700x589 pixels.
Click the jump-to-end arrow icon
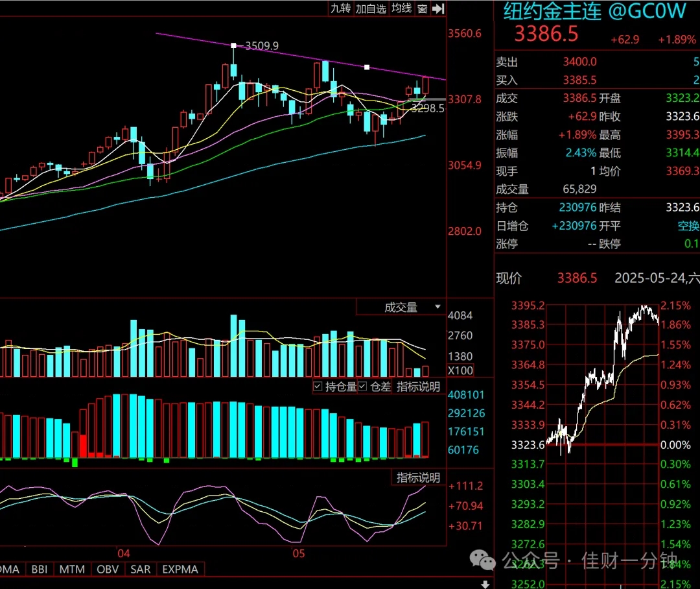tap(438, 8)
